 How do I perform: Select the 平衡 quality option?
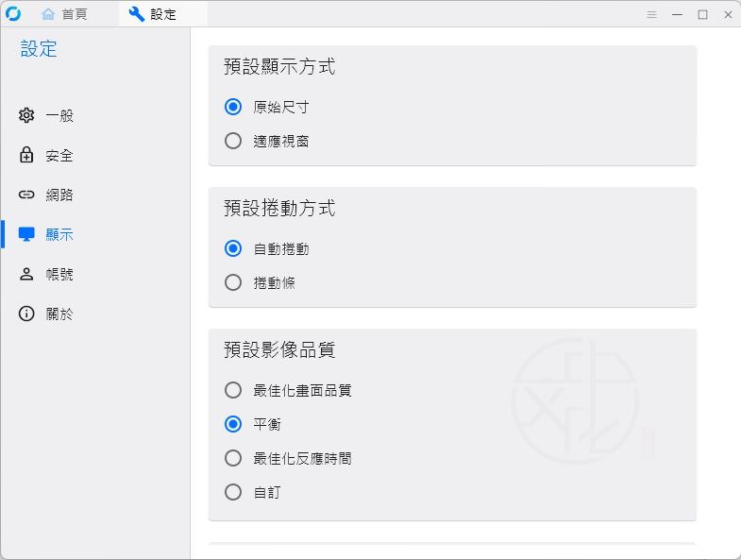pyautogui.click(x=233, y=424)
